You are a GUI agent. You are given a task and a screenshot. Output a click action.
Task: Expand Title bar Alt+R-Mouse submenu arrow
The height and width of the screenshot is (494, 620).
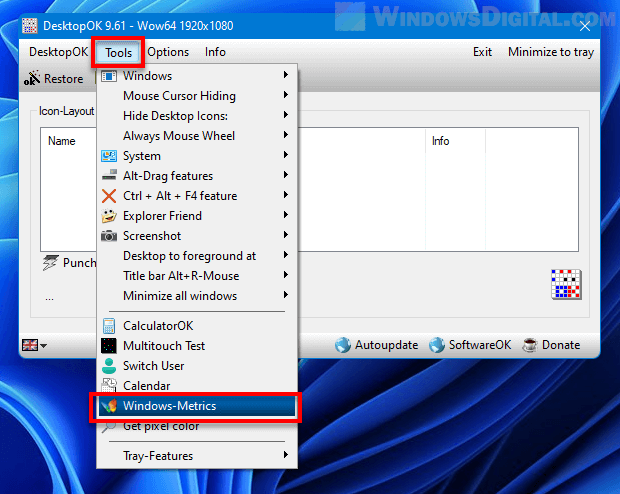point(286,275)
